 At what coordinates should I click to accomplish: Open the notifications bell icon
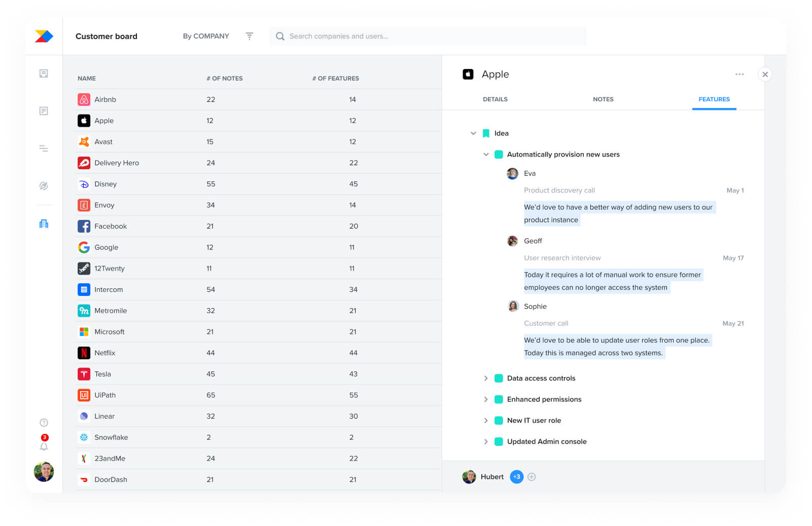pyautogui.click(x=44, y=446)
